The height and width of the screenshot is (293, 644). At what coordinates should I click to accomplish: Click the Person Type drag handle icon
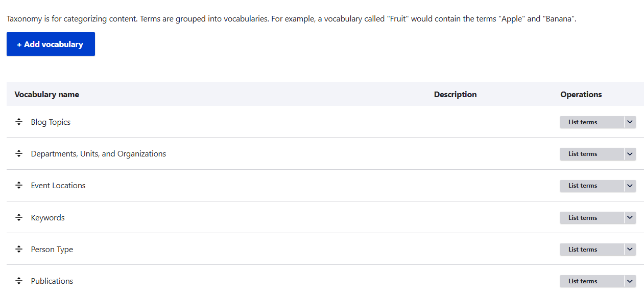[19, 250]
